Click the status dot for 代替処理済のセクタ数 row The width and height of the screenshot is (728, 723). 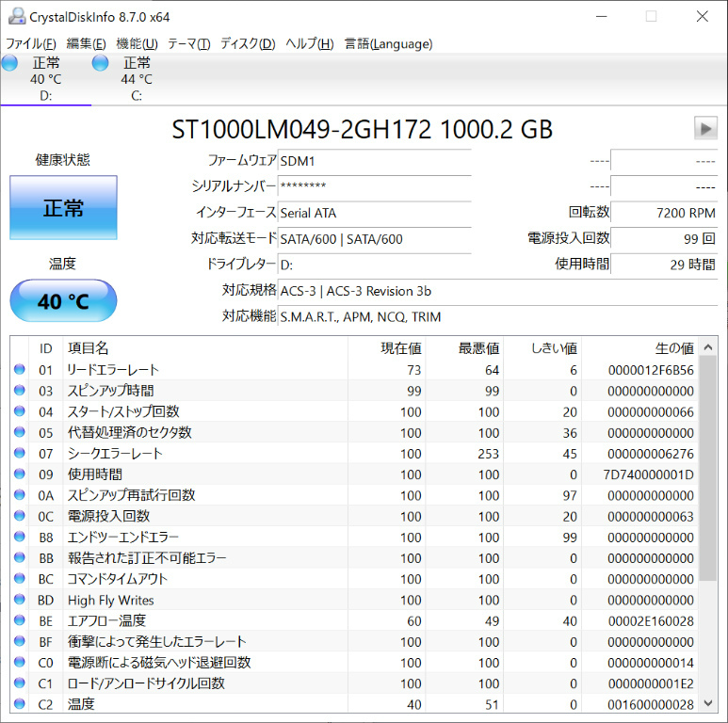click(x=20, y=432)
